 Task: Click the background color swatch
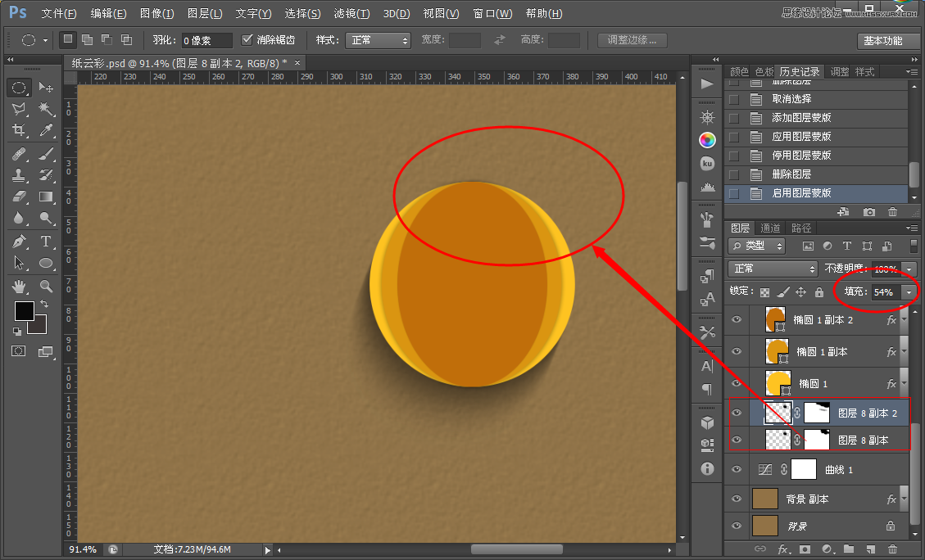[x=40, y=326]
